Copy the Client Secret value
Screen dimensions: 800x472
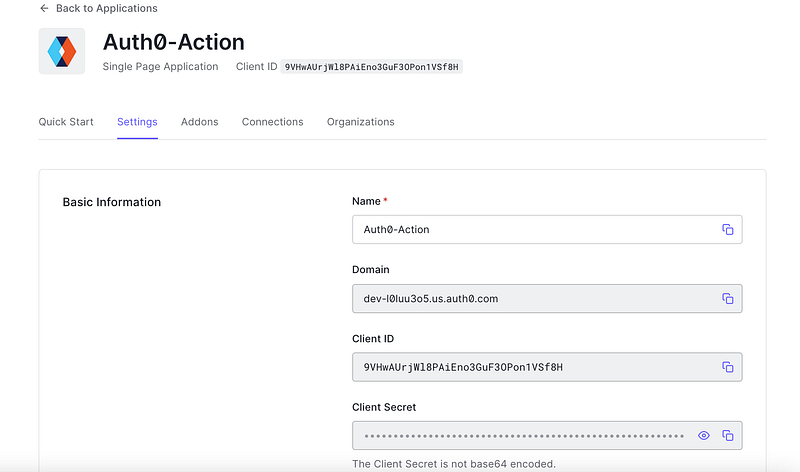click(727, 436)
